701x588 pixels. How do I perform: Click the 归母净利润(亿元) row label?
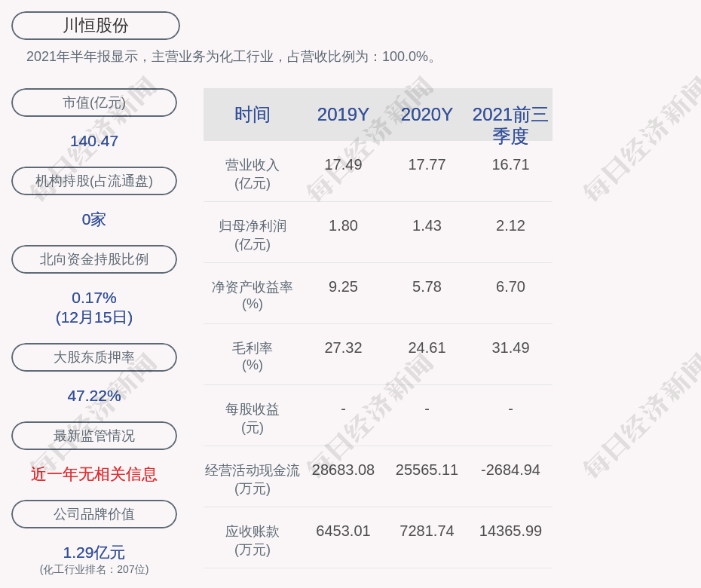tap(253, 235)
